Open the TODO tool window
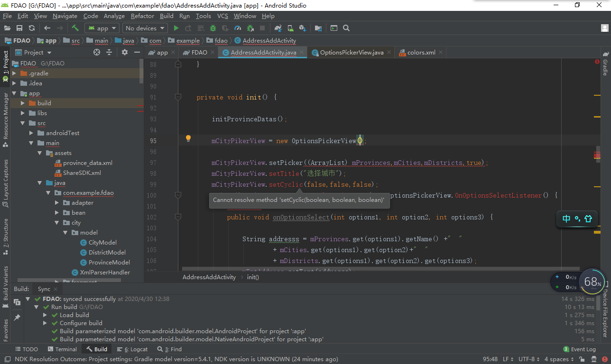Viewport: 611px width, 364px height. coord(27,349)
